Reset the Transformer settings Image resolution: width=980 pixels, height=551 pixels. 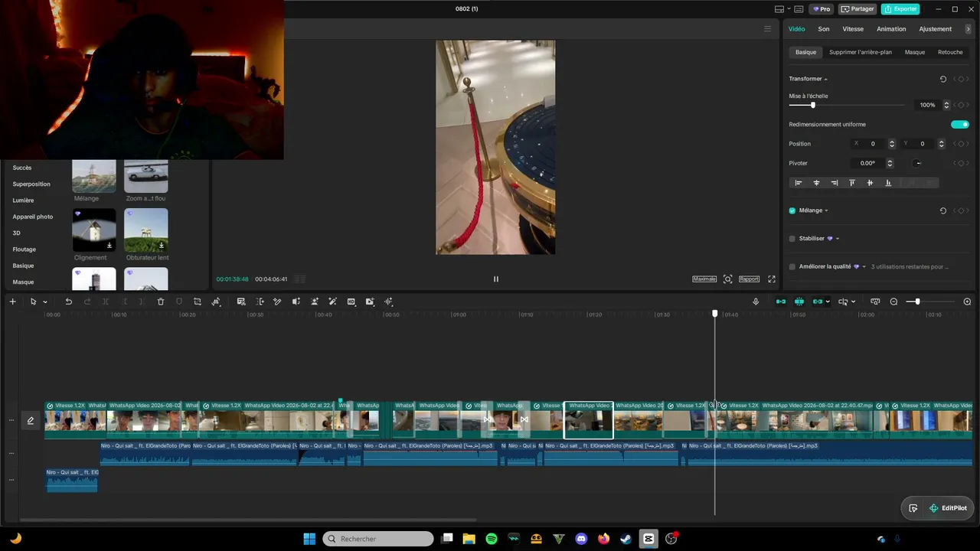(x=942, y=79)
